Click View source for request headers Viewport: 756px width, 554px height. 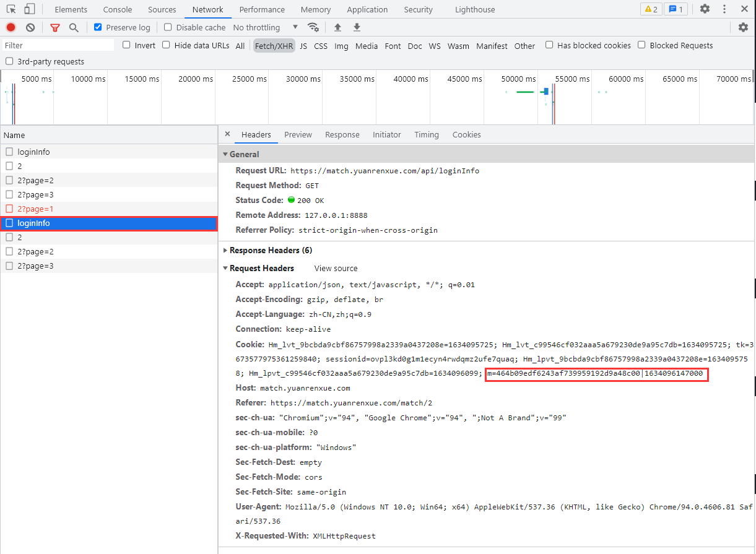336,268
